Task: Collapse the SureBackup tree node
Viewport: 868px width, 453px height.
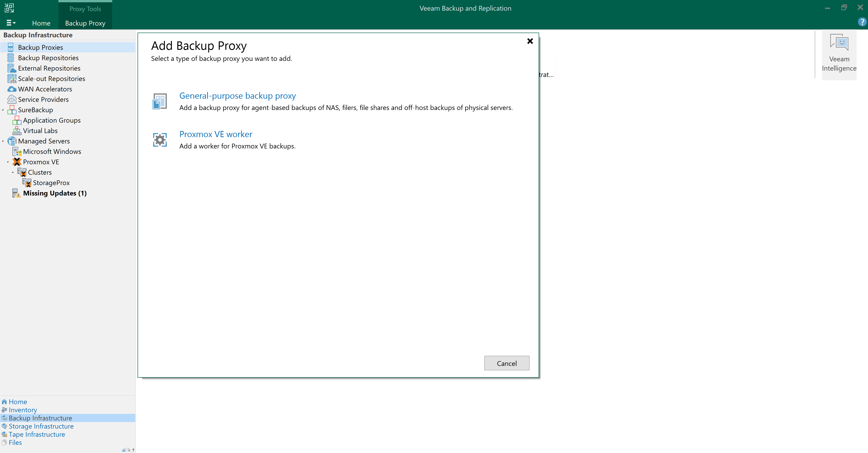Action: [3, 110]
